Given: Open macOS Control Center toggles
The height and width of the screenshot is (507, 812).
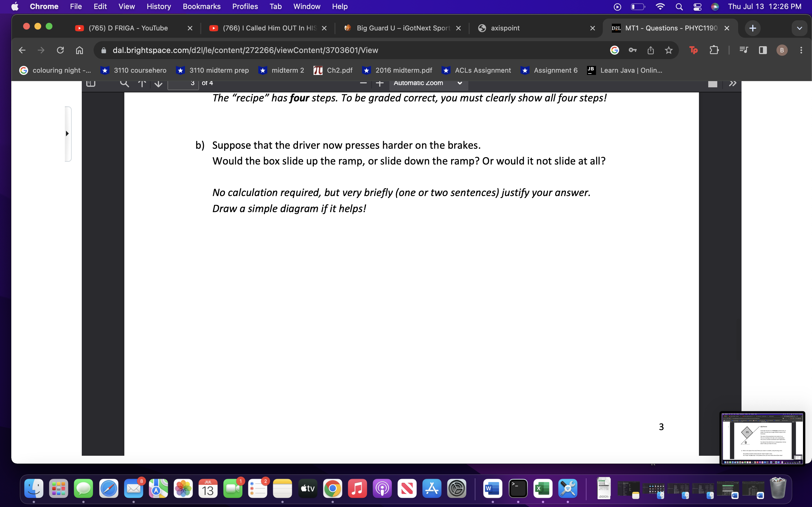Looking at the screenshot, I should 697,7.
